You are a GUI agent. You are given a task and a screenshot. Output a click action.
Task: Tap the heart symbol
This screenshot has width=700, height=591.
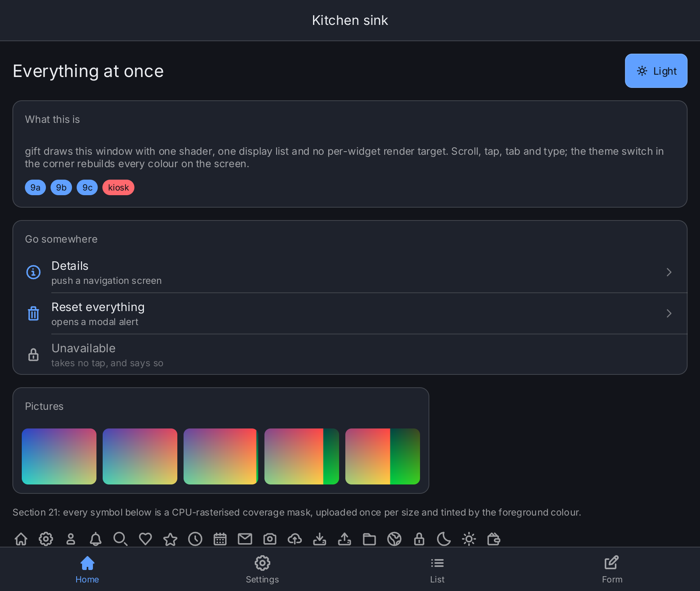[x=145, y=539]
